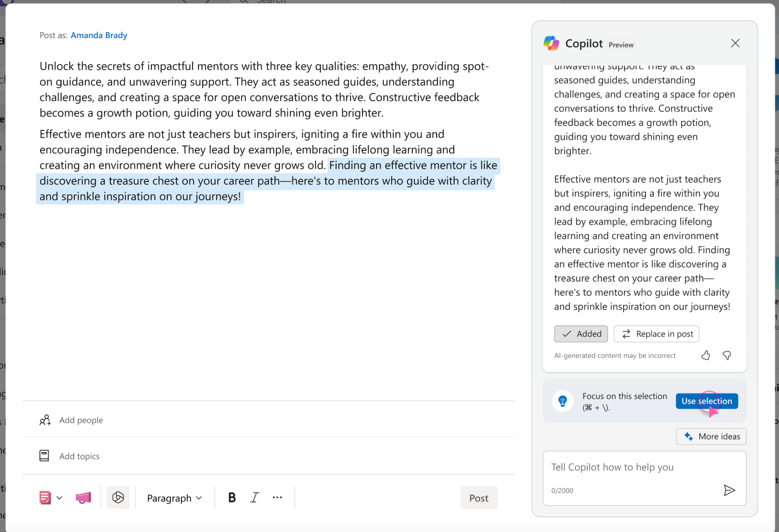Click the Post submit button
The height and width of the screenshot is (532, 779).
point(479,498)
